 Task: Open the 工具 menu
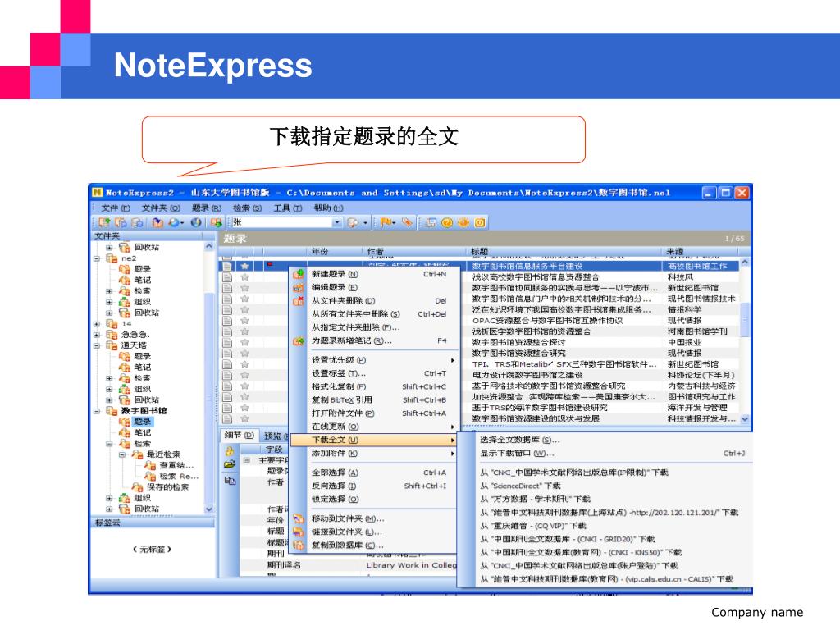click(x=288, y=208)
